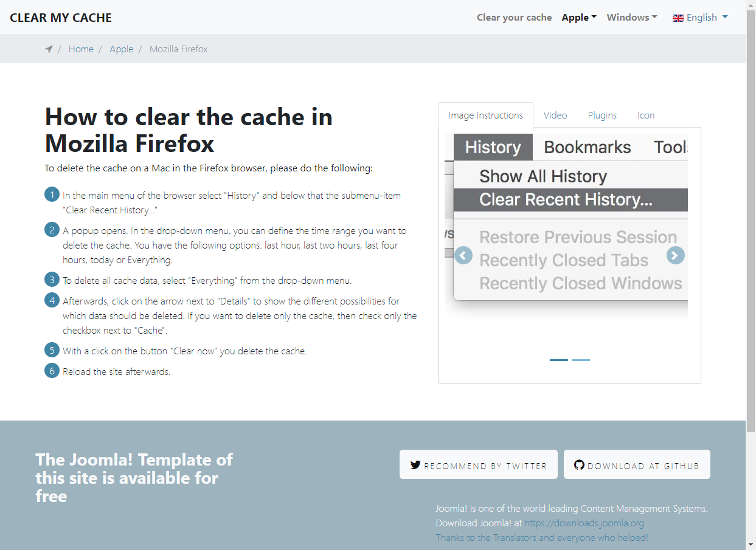Click the How to clear the cache heading
The image size is (756, 550).
[x=189, y=130]
